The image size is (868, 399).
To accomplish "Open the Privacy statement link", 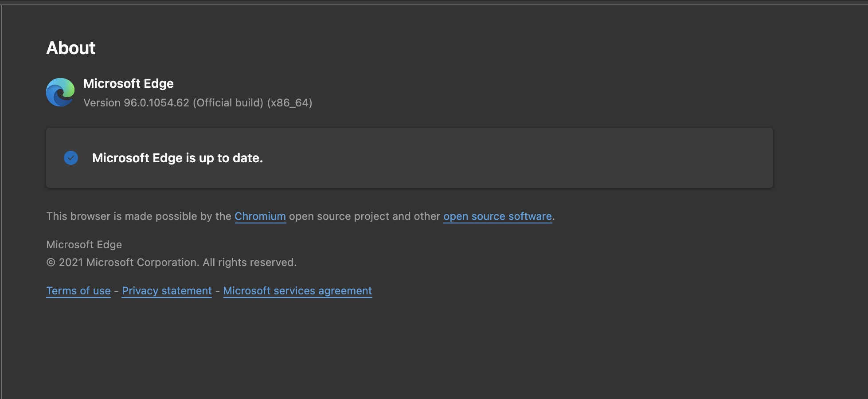I will point(167,291).
